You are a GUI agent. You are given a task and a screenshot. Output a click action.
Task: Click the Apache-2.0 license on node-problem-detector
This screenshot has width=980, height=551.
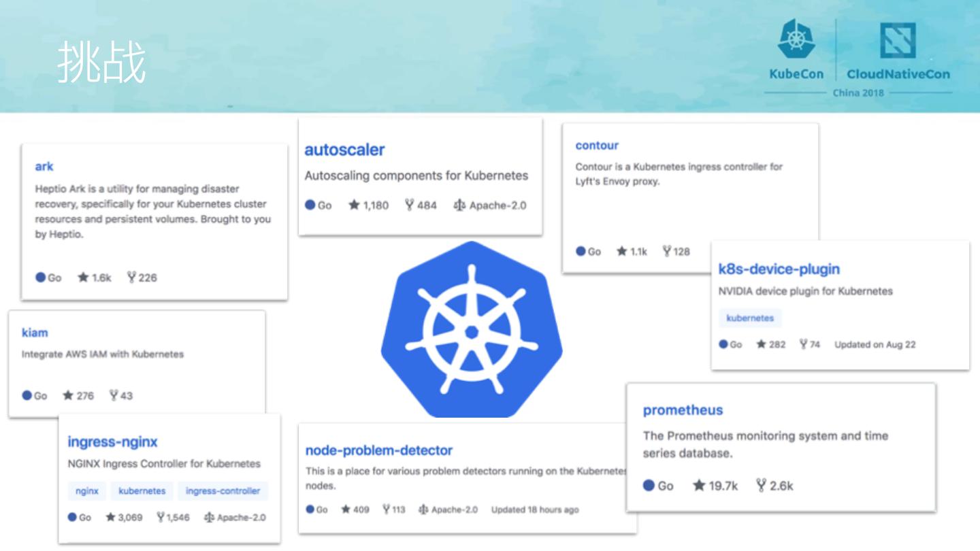point(455,510)
